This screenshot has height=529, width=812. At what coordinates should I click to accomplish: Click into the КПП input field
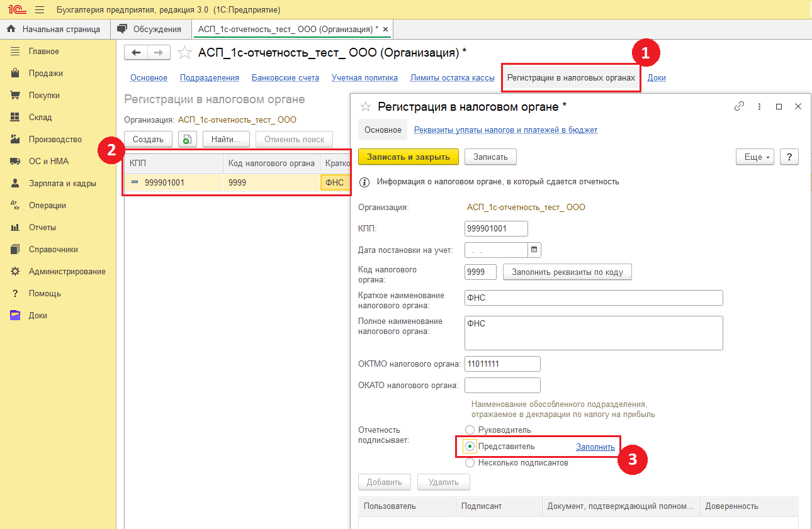pos(496,228)
